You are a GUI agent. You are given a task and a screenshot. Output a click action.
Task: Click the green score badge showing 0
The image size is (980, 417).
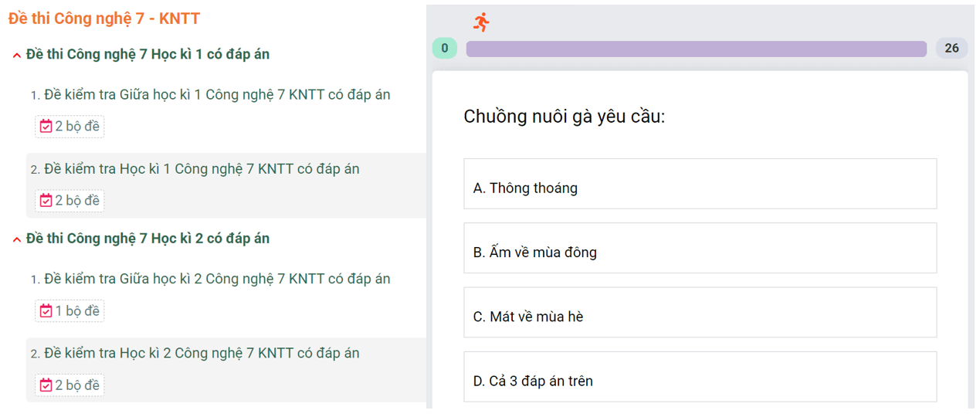pos(444,49)
